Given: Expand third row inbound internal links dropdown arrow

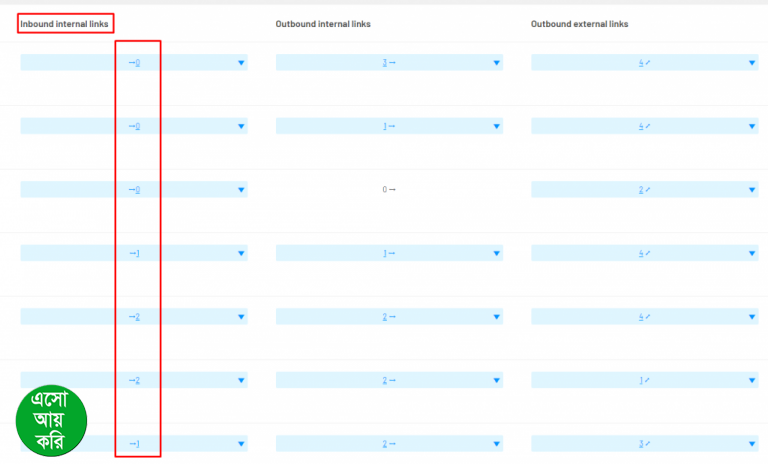Looking at the screenshot, I should coord(241,190).
